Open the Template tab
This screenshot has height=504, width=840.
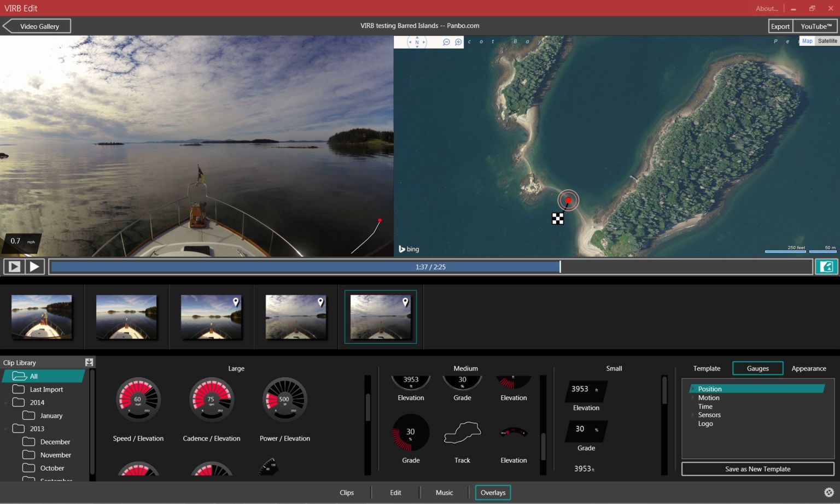tap(707, 368)
